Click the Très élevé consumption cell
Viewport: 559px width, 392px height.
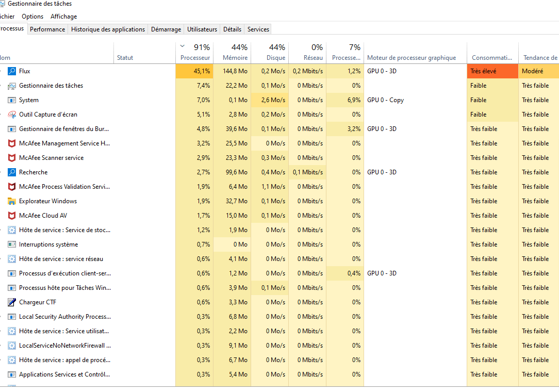(x=492, y=71)
